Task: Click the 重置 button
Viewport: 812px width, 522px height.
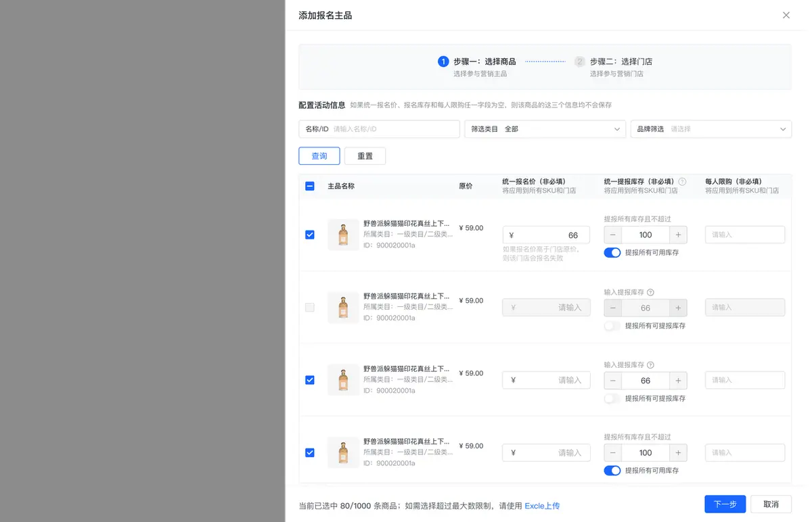Action: [x=365, y=156]
